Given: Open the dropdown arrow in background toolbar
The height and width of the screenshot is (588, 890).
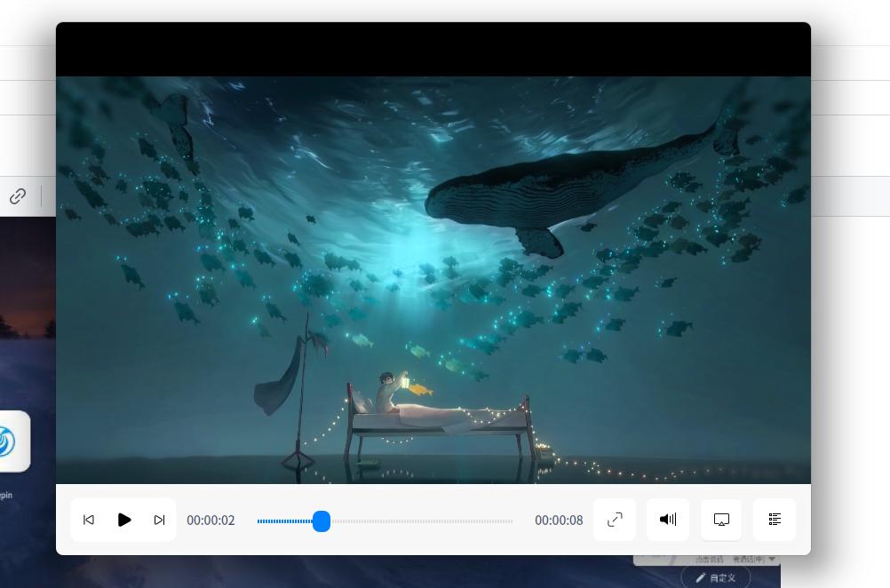Looking at the screenshot, I should click(x=772, y=560).
